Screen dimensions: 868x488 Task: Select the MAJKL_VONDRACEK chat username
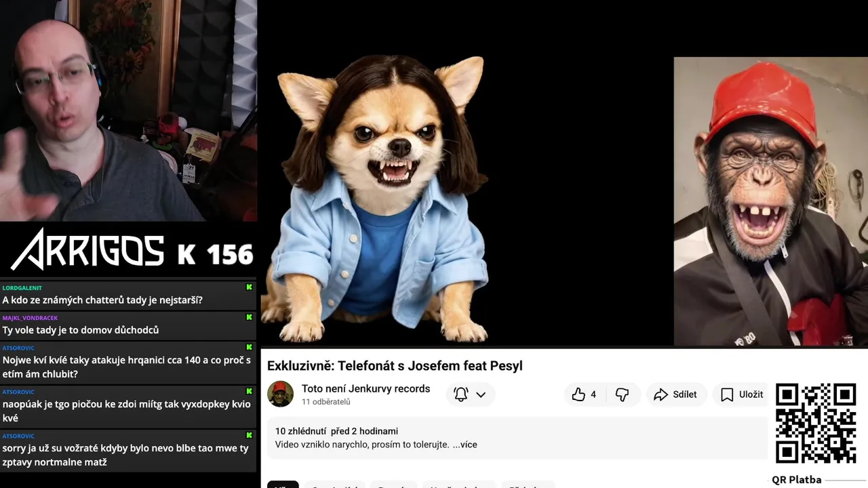pyautogui.click(x=30, y=318)
